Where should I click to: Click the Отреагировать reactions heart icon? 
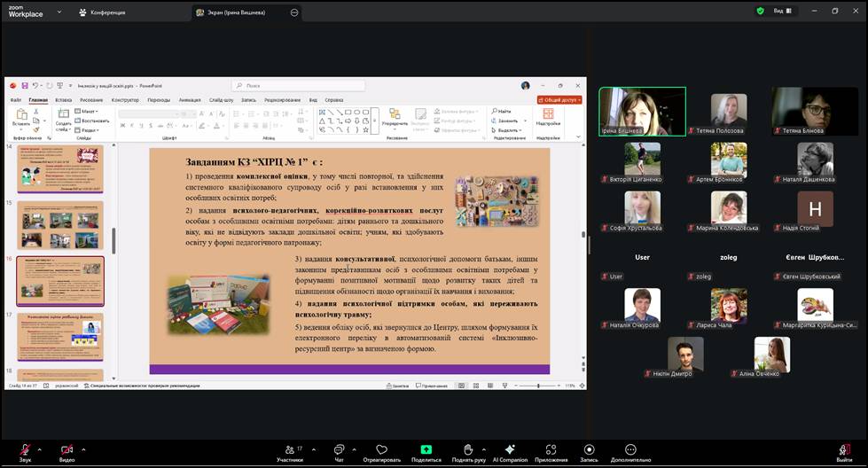[x=381, y=450]
